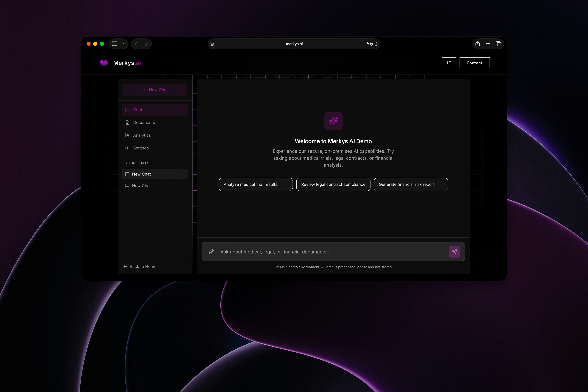The height and width of the screenshot is (392, 588).
Task: Choose Review legal contract compliance suggestion
Action: (333, 185)
